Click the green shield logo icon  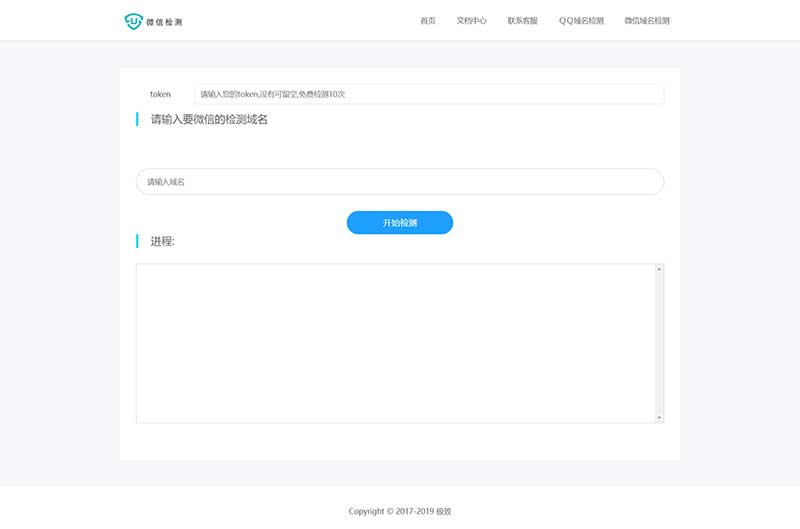click(x=133, y=20)
